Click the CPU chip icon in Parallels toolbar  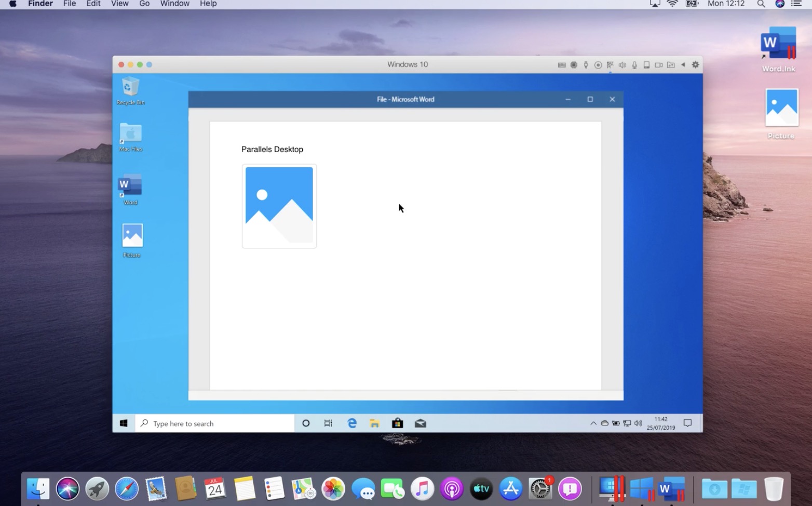click(574, 65)
